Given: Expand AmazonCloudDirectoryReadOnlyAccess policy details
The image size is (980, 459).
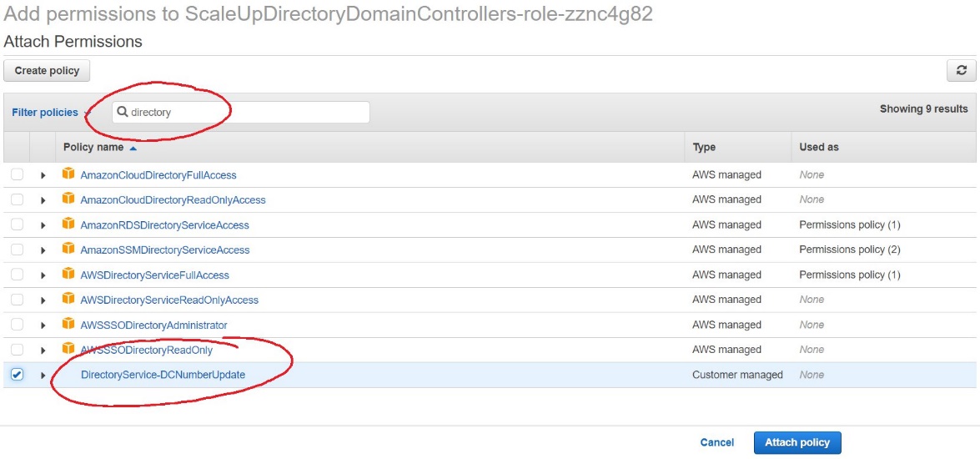Looking at the screenshot, I should pos(43,200).
